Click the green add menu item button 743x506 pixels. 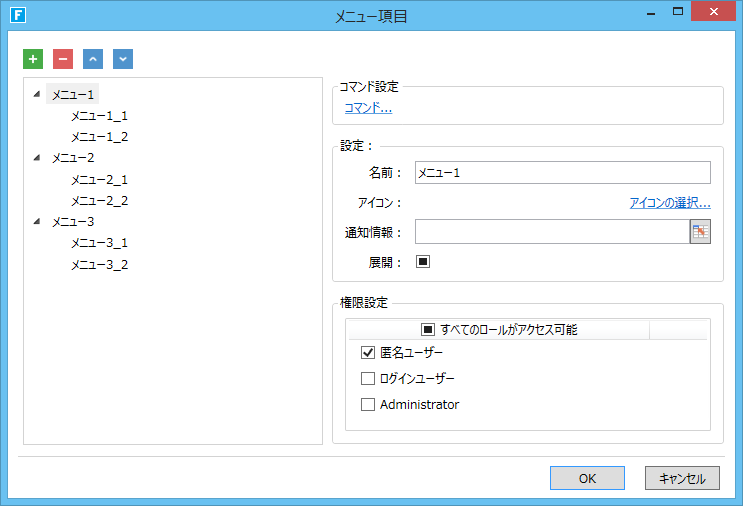pyautogui.click(x=33, y=59)
